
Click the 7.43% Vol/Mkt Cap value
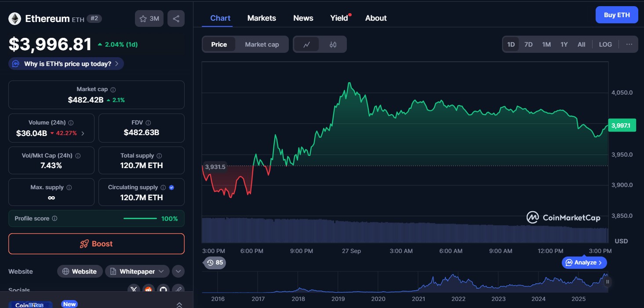[51, 165]
